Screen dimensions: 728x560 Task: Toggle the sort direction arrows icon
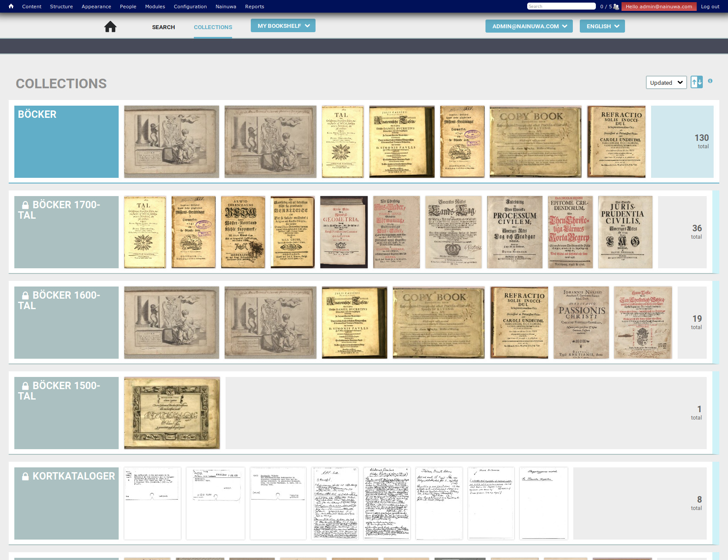697,82
